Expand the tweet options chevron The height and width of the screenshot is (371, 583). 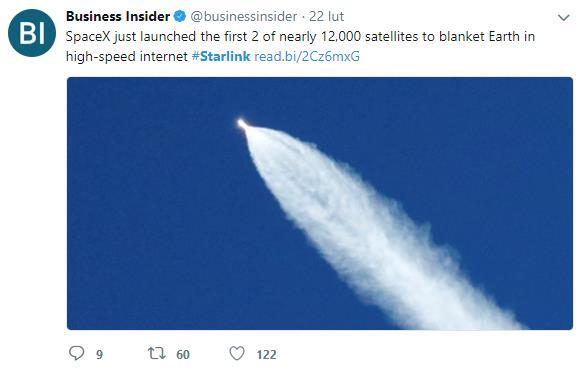564,17
